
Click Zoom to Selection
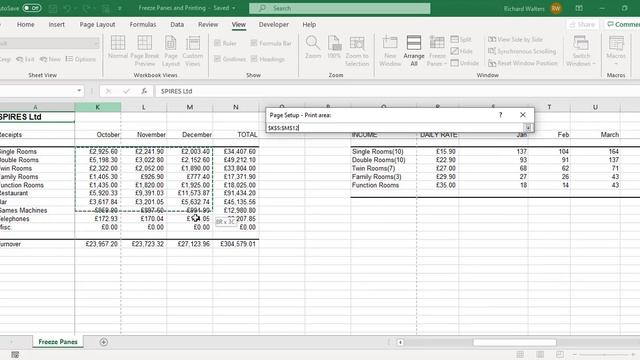pyautogui.click(x=357, y=51)
